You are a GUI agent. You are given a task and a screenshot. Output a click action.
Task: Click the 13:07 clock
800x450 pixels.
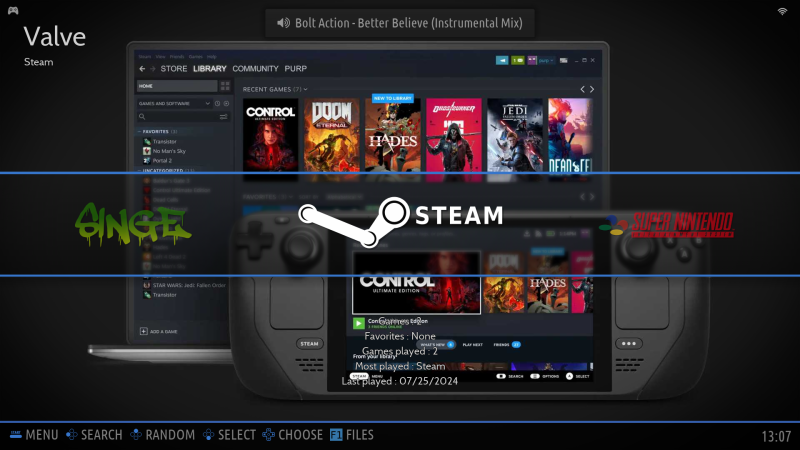pos(776,436)
